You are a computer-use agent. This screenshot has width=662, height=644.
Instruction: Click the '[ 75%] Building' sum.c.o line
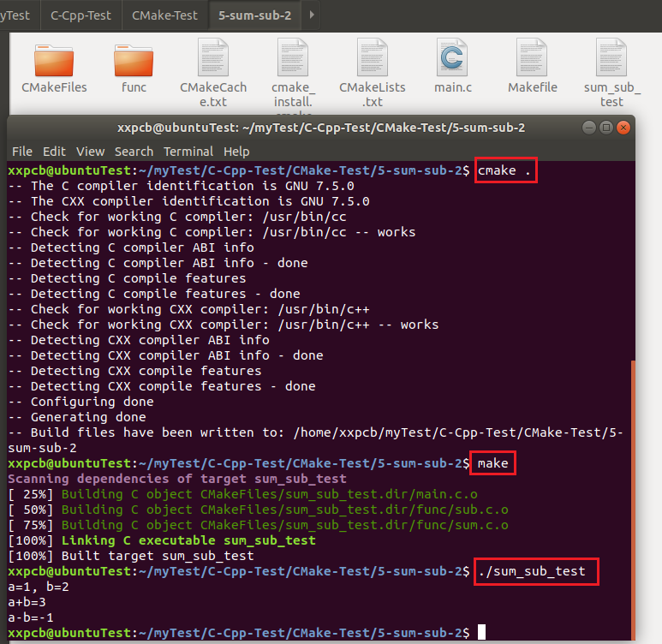[258, 525]
